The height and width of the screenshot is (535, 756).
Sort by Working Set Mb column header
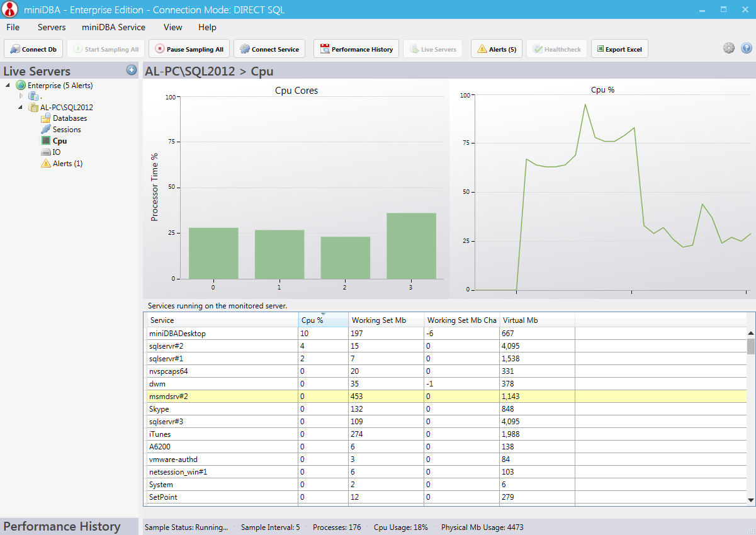click(386, 320)
